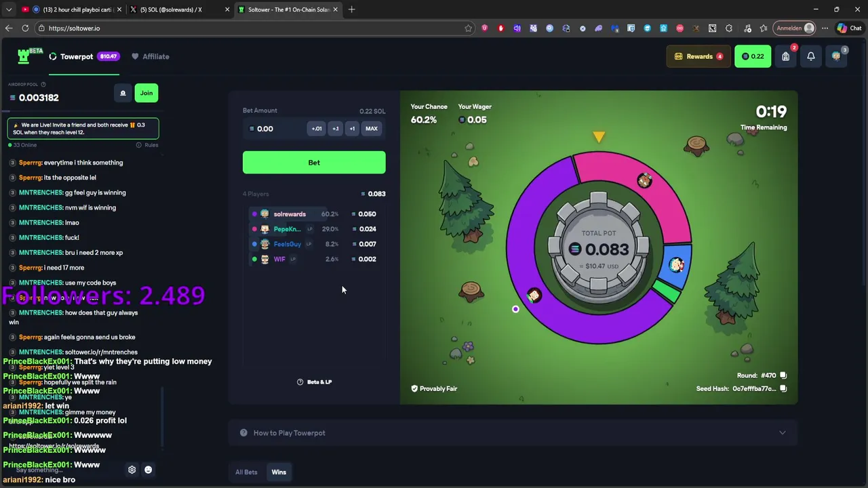Click the LP badge next to FeelsGuy

coord(309,244)
